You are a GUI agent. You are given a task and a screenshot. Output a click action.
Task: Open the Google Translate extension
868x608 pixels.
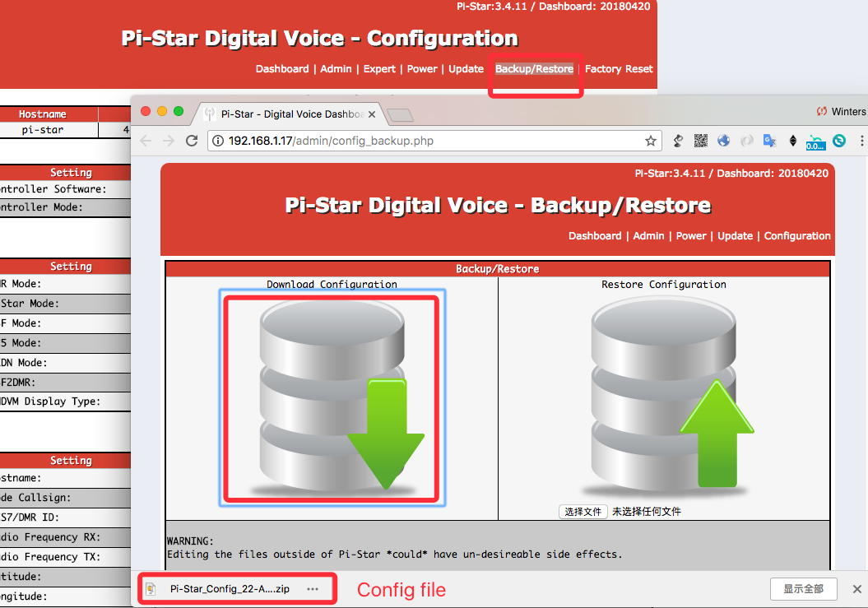click(x=769, y=141)
